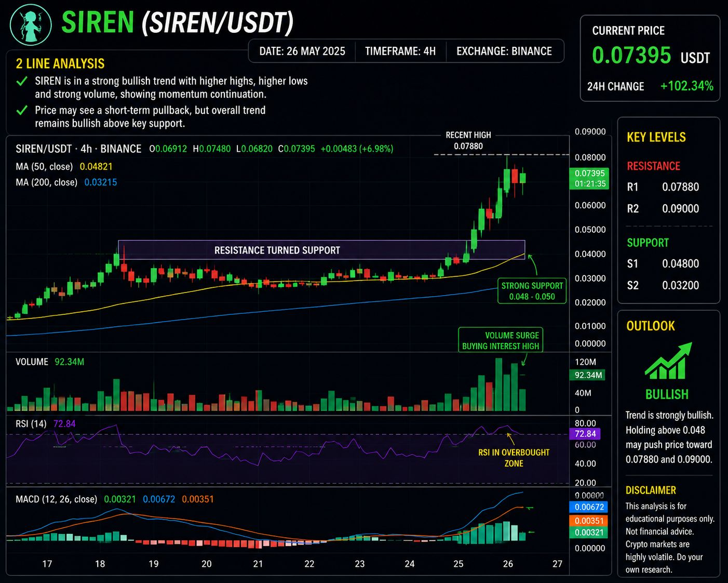
Task: Click the RSI (14) indicator label
Action: 31,423
